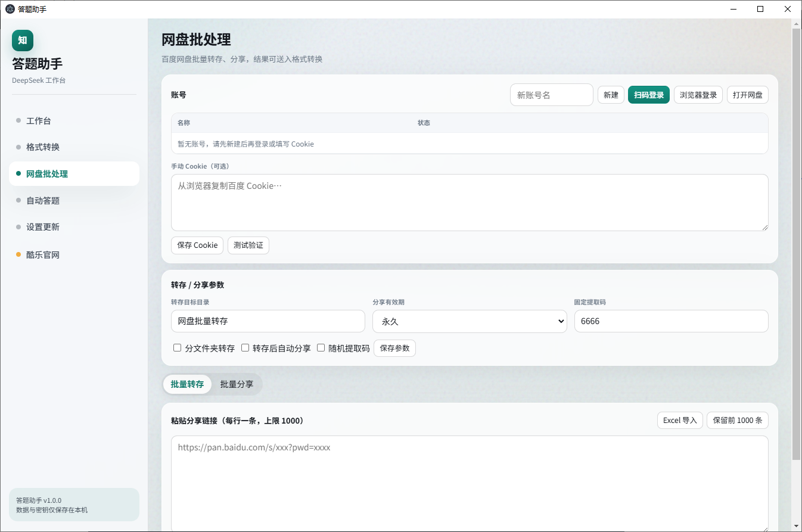This screenshot has height=532, width=802.
Task: Click the scrollbar up arrow
Action: (x=796, y=23)
